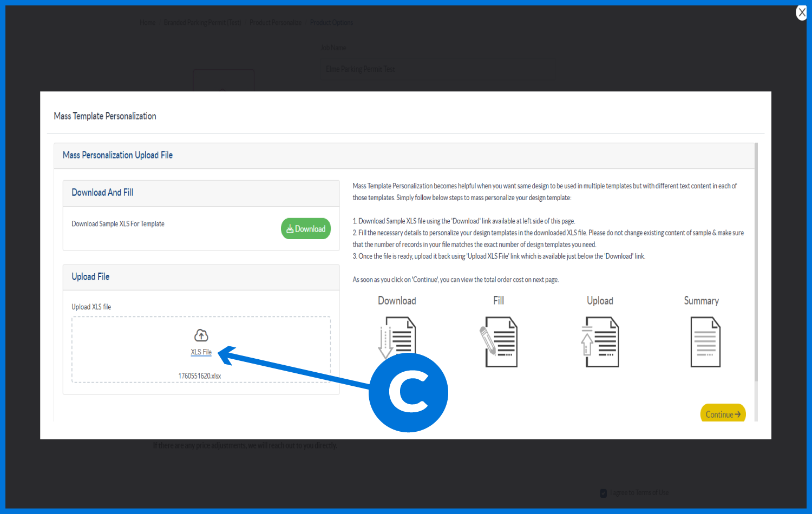Go to the Home breadcrumb
Image resolution: width=812 pixels, height=514 pixels.
[x=147, y=23]
